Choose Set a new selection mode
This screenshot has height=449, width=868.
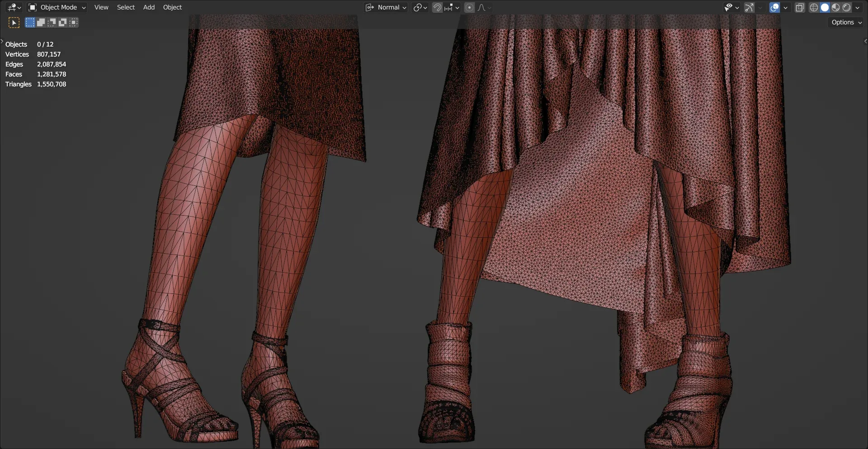(30, 22)
